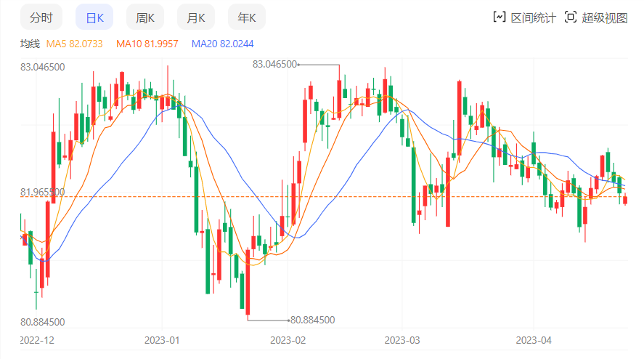Toggle the MA20 82.0244 indicator label
The width and height of the screenshot is (644, 359).
pyautogui.click(x=223, y=44)
